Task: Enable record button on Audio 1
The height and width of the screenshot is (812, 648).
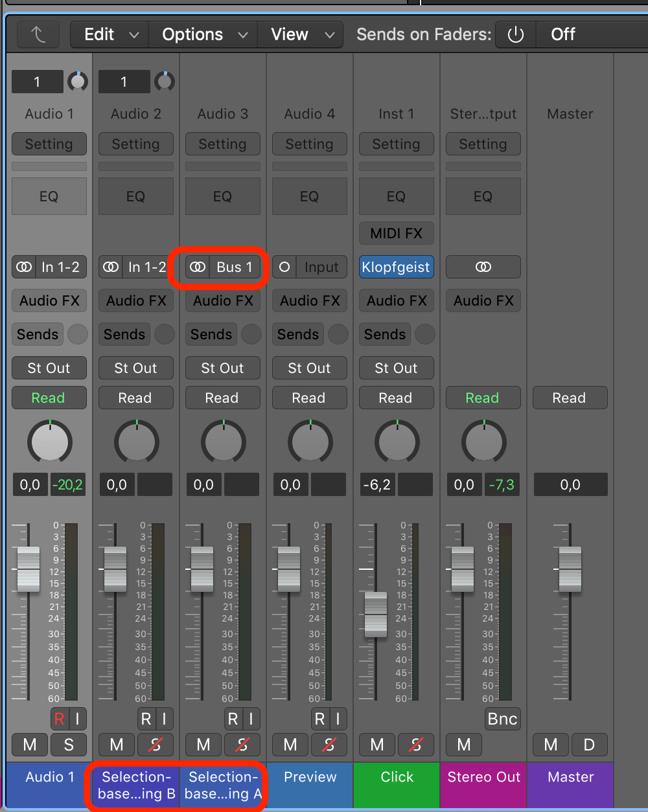Action: (x=60, y=718)
